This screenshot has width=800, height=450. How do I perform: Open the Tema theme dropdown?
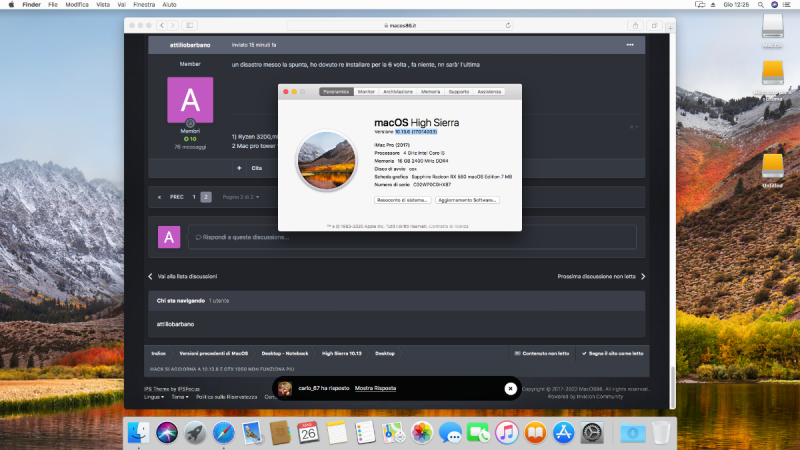(x=180, y=397)
